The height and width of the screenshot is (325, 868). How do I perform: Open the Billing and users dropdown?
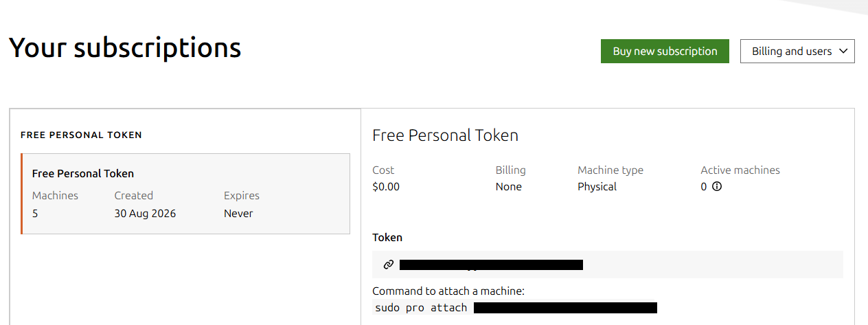[797, 51]
